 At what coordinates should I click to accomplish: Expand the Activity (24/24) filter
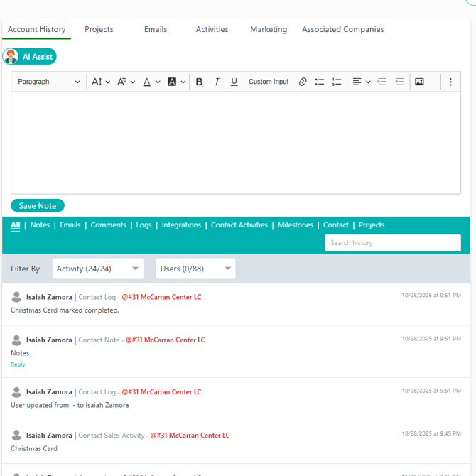pos(98,269)
